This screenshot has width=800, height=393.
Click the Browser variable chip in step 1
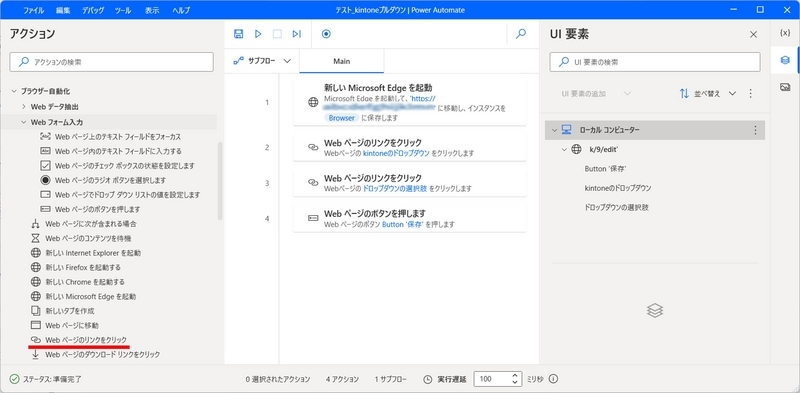pyautogui.click(x=341, y=118)
